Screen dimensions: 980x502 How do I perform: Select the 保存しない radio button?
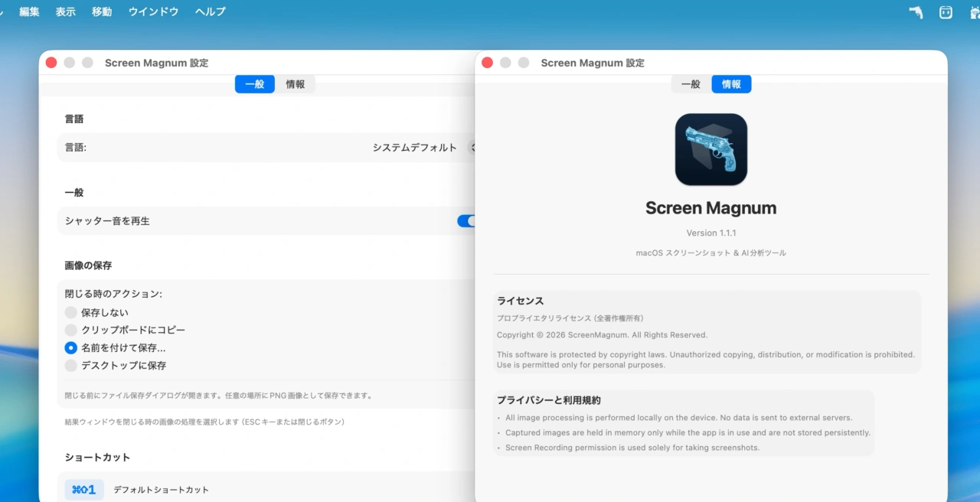[70, 312]
